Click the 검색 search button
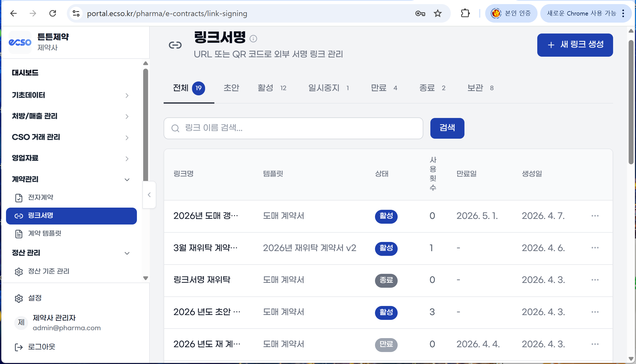This screenshot has height=364, width=636. [x=447, y=128]
